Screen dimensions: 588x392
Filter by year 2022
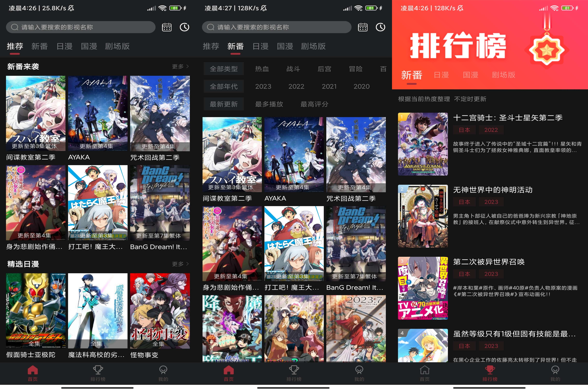(296, 86)
